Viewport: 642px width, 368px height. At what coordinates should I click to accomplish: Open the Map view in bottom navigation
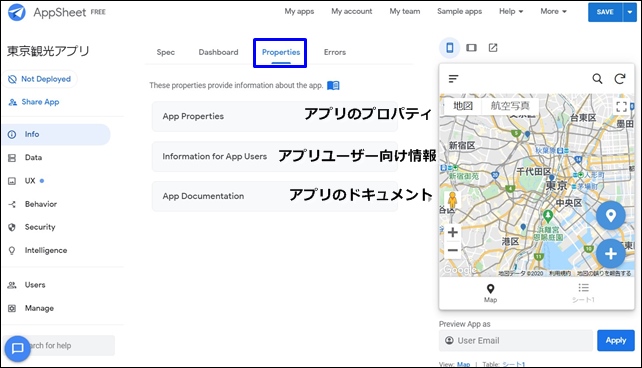490,293
